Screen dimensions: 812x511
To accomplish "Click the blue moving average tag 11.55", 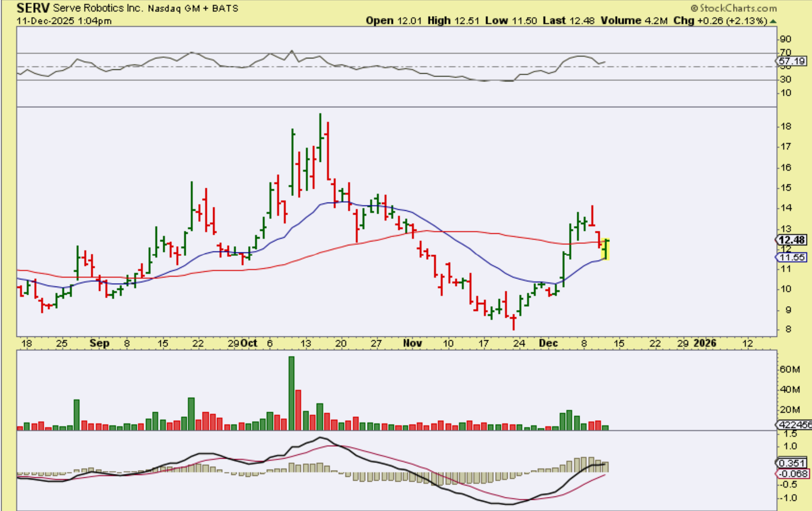I will coord(792,257).
